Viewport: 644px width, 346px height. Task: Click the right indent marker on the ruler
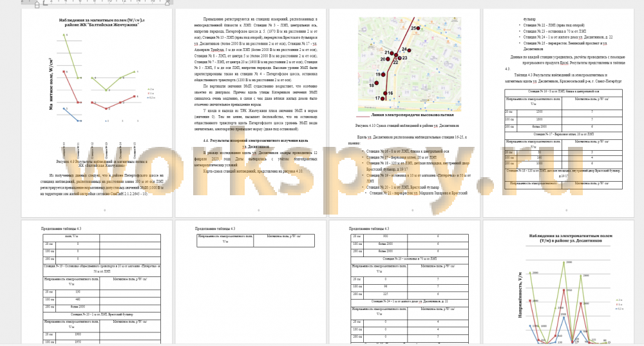click(x=167, y=3)
